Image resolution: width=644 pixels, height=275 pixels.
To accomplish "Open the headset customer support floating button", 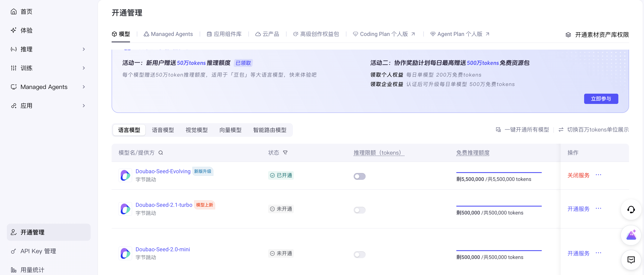I will tap(631, 210).
